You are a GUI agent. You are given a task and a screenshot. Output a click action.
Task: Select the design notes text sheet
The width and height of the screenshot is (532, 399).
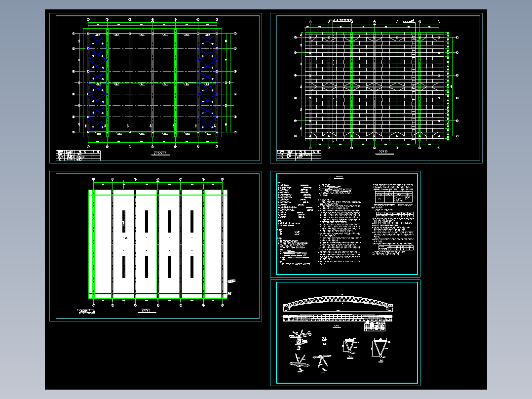345,224
